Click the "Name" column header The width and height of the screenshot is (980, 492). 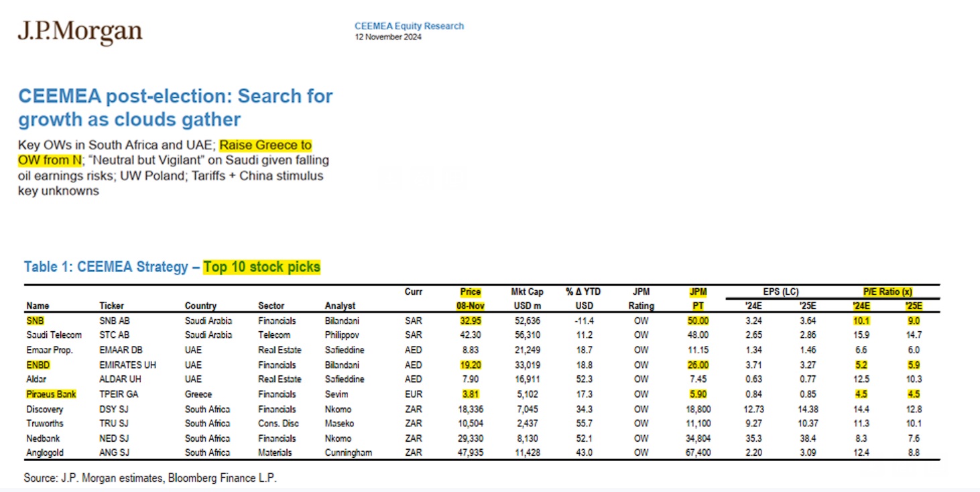click(x=38, y=306)
